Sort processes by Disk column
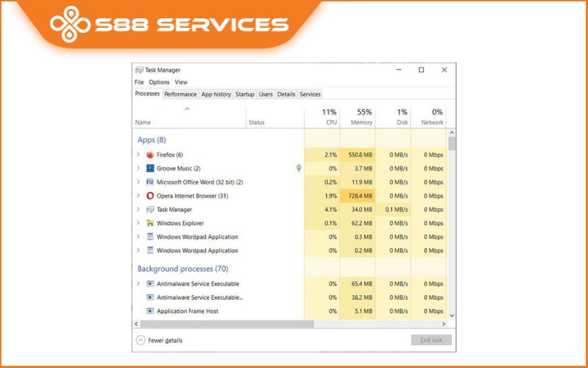 393,117
